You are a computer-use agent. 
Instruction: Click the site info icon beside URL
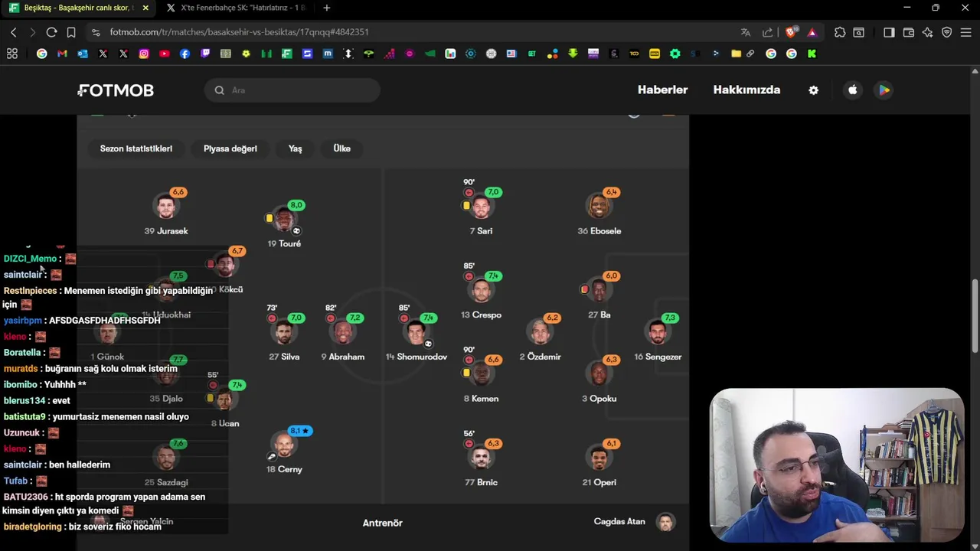tap(95, 32)
